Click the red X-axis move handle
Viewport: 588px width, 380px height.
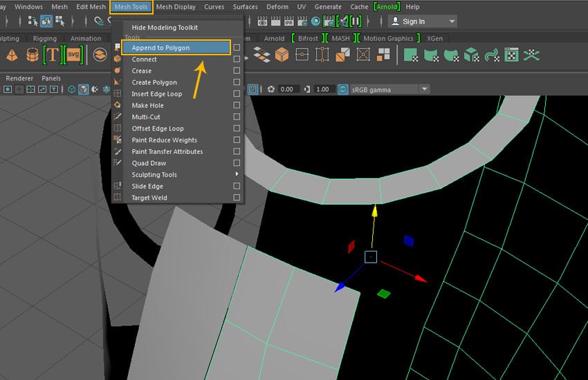click(x=421, y=278)
